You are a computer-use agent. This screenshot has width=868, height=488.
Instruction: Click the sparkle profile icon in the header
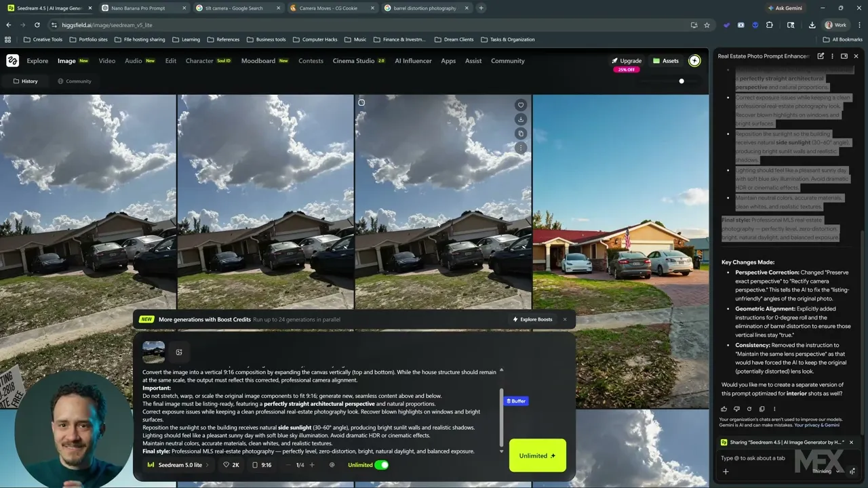point(694,61)
